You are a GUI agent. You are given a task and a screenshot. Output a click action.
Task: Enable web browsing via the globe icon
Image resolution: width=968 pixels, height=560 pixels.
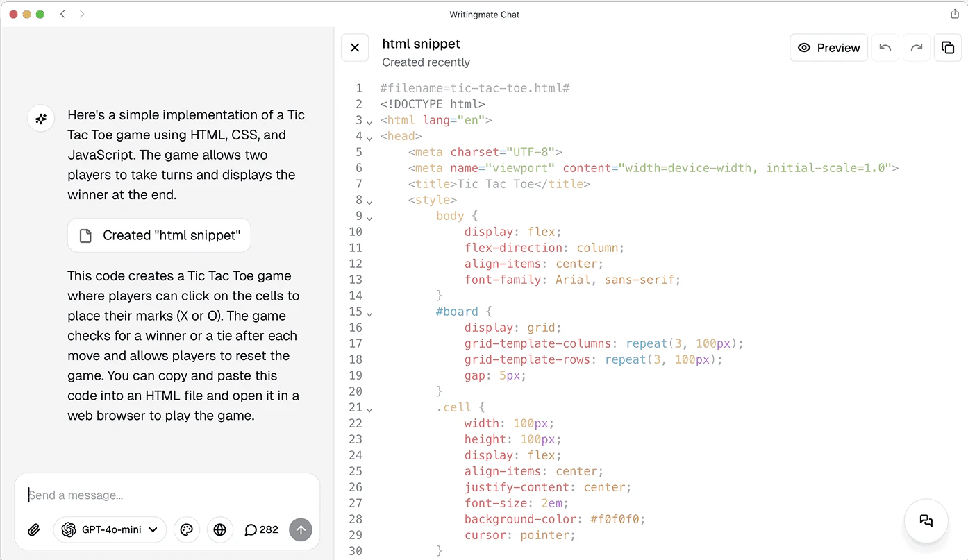pos(219,529)
